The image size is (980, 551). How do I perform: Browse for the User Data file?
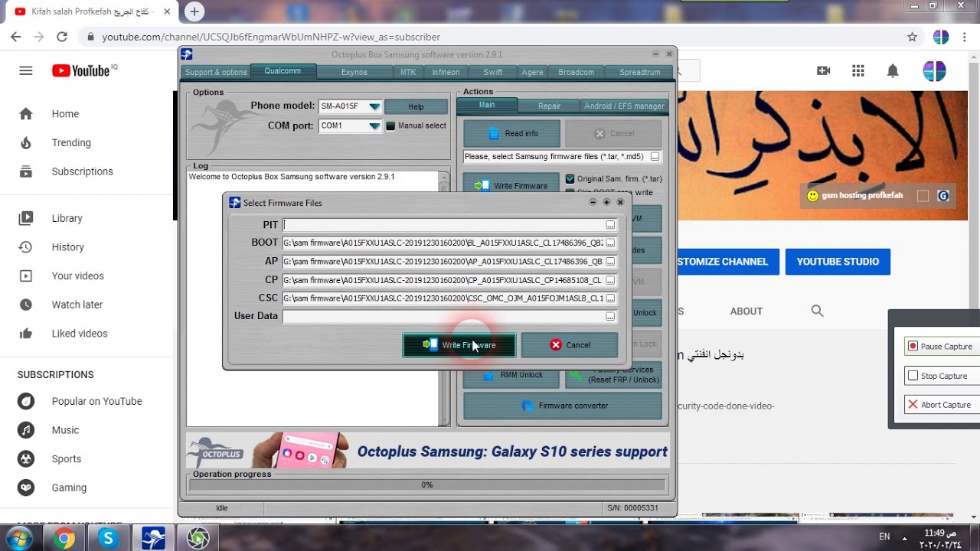coord(610,316)
